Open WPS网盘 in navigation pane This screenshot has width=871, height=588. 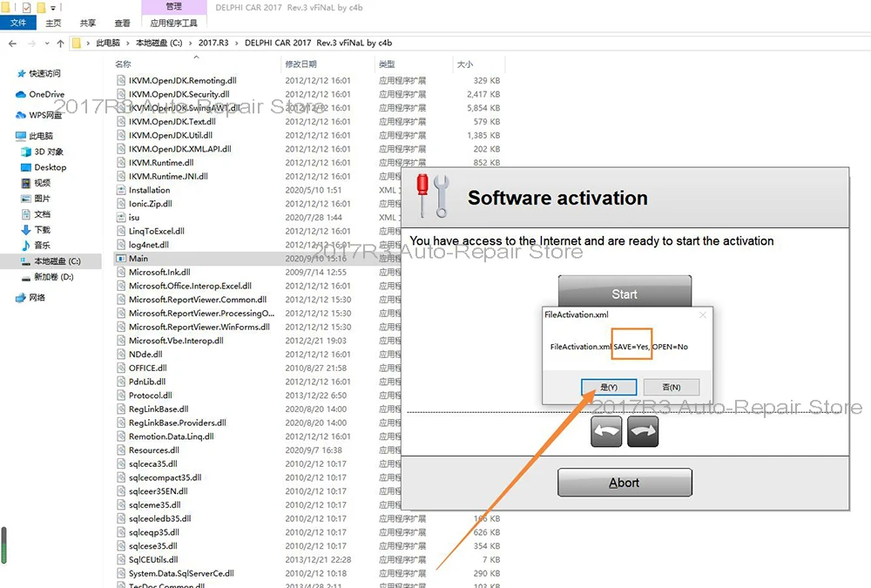pyautogui.click(x=39, y=115)
